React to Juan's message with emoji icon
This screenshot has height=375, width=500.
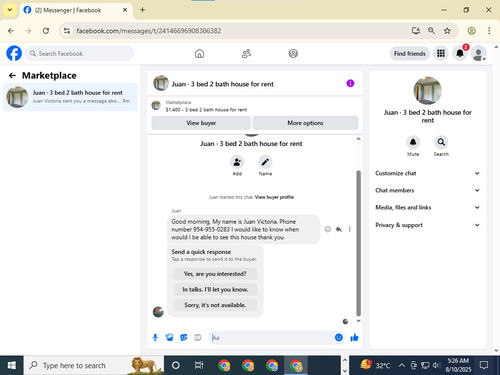tap(328, 229)
